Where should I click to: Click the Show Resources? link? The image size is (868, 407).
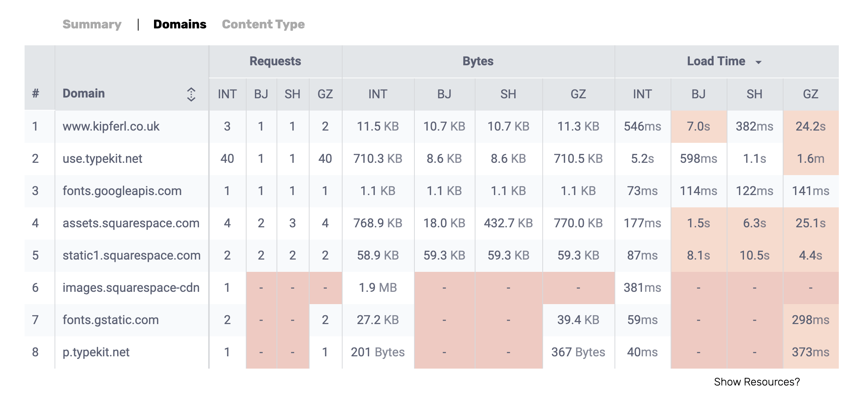coord(757,382)
